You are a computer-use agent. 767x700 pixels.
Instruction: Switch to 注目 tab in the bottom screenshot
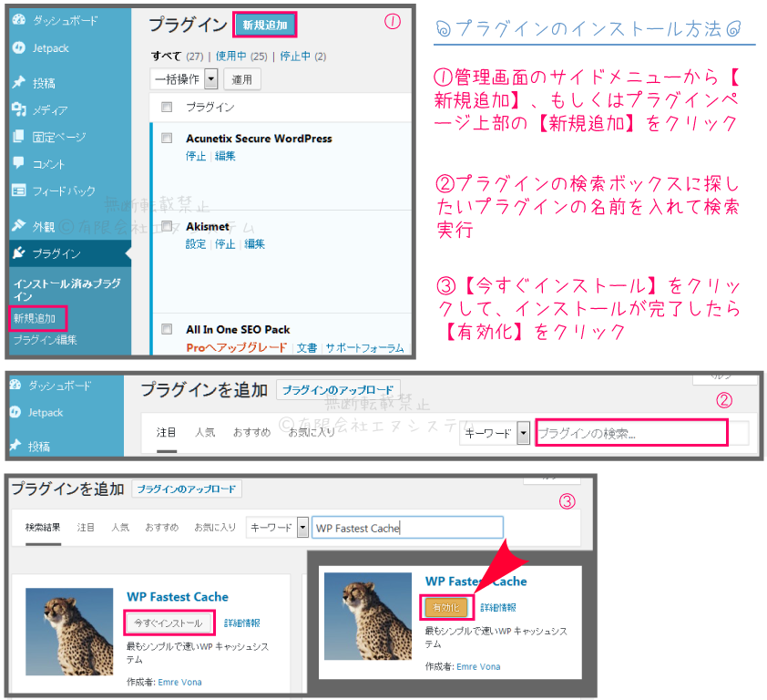point(86,527)
